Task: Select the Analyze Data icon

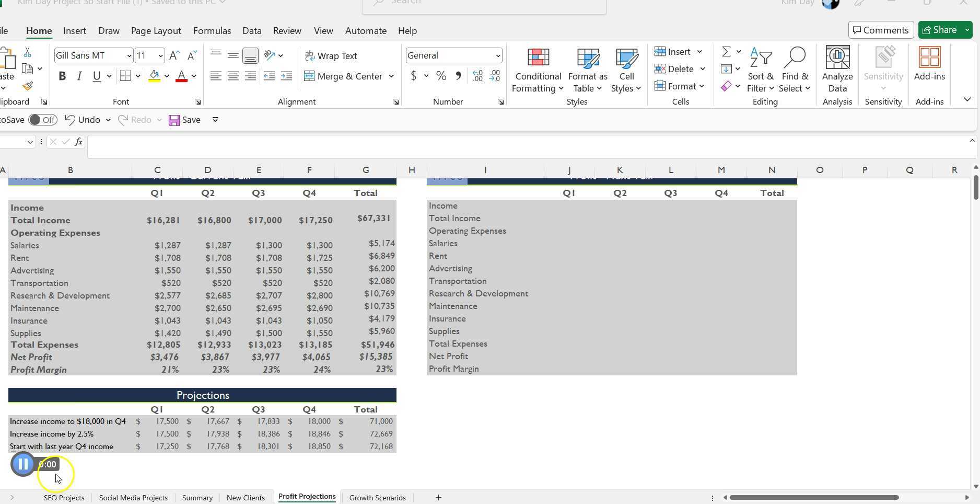Action: click(x=837, y=70)
